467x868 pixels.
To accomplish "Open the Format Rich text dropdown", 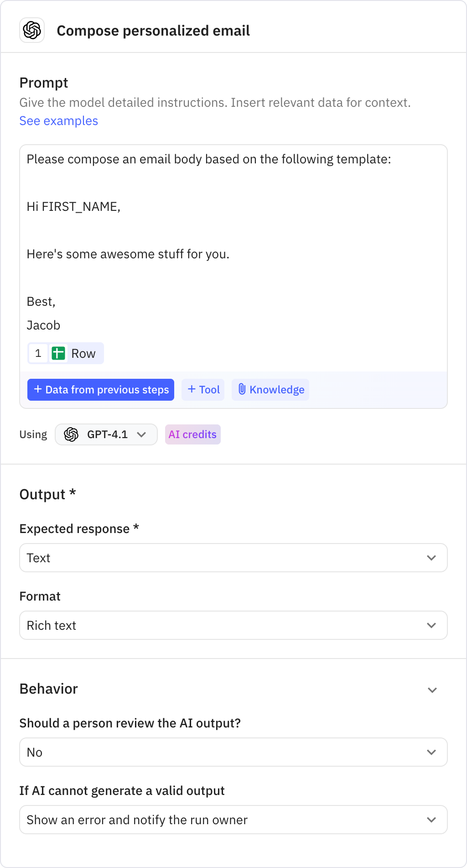I will (x=233, y=625).
